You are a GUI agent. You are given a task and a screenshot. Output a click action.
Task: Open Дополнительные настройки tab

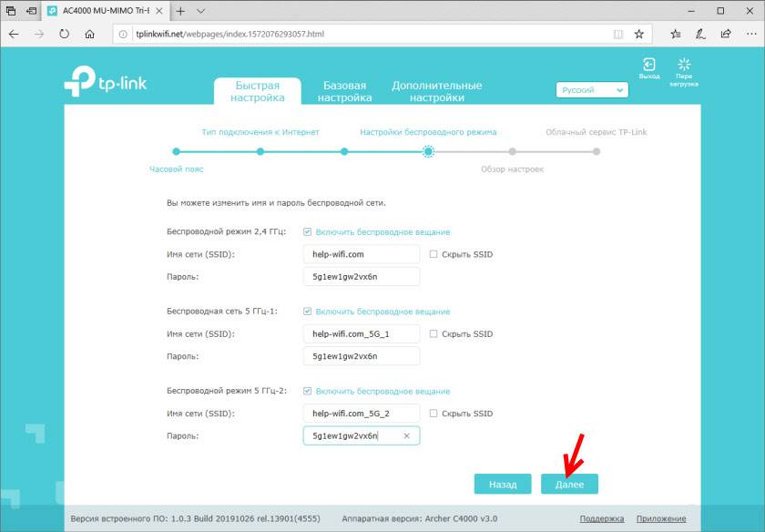[x=436, y=91]
